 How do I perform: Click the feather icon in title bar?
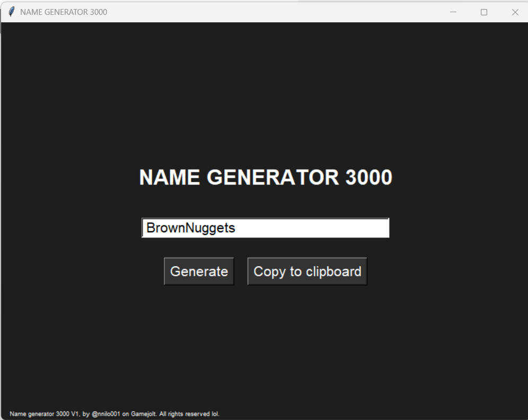(x=12, y=12)
